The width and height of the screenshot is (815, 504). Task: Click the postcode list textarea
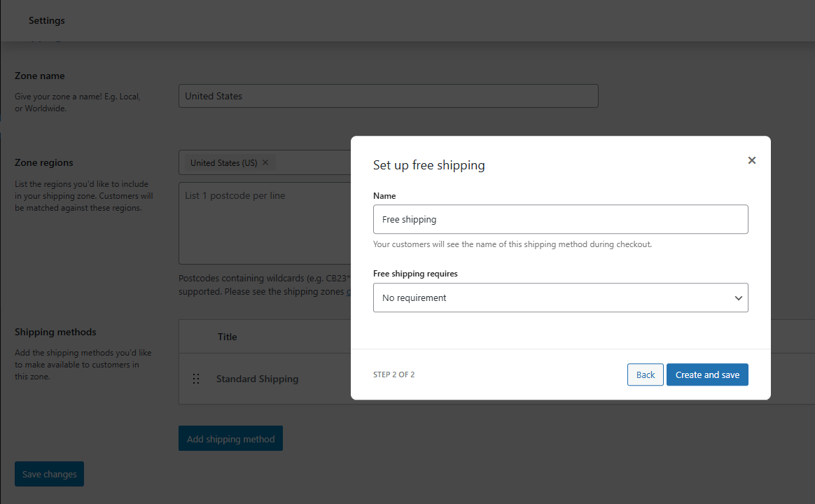coord(266,223)
